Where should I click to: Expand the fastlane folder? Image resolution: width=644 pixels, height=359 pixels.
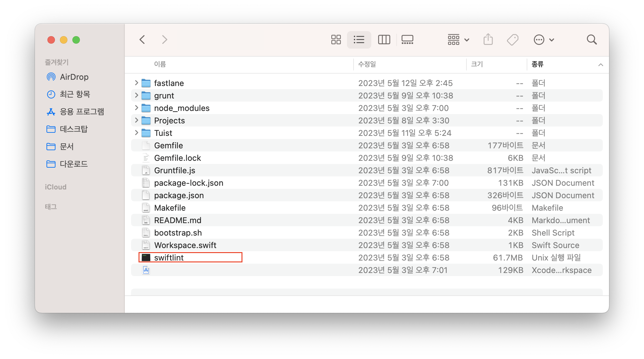click(x=136, y=83)
